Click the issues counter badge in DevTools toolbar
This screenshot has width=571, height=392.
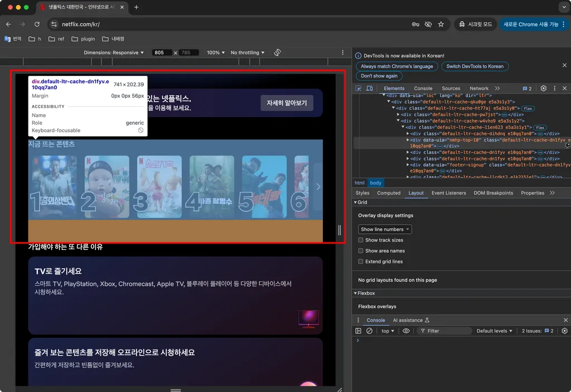[527, 88]
